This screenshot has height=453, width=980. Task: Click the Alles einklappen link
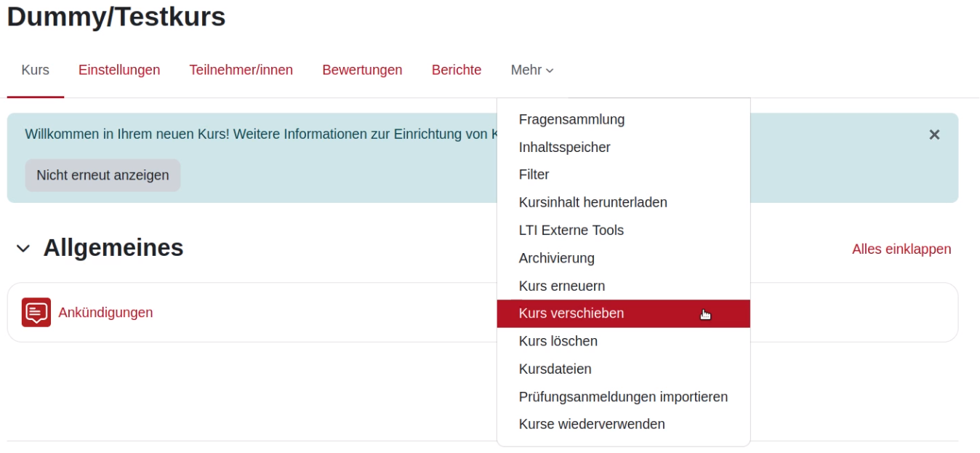coord(901,249)
